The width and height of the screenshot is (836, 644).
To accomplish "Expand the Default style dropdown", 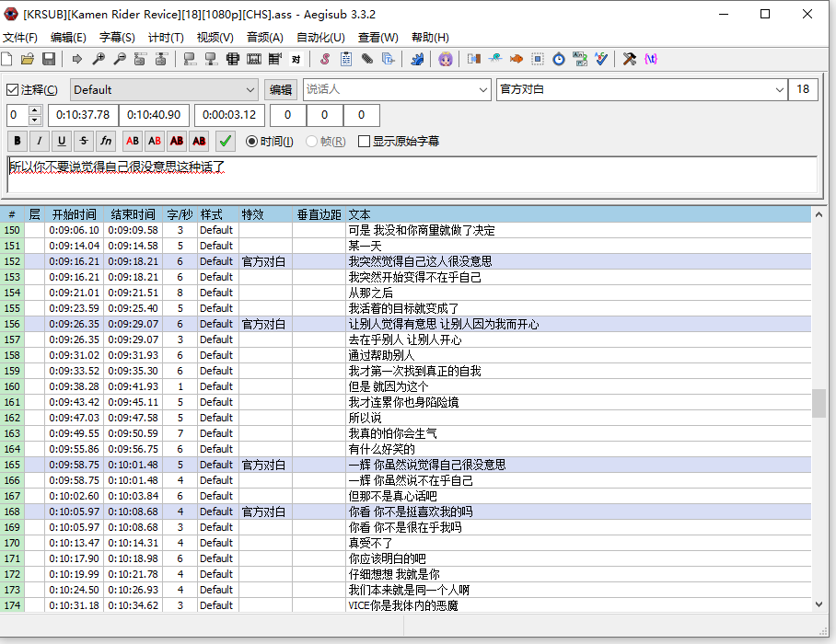I will click(250, 90).
